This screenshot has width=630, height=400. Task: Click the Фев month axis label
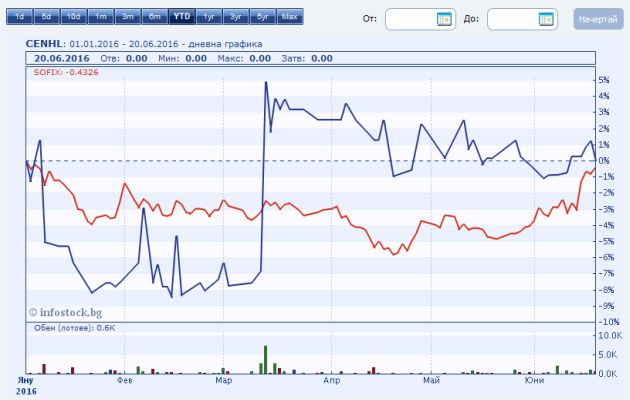point(125,380)
